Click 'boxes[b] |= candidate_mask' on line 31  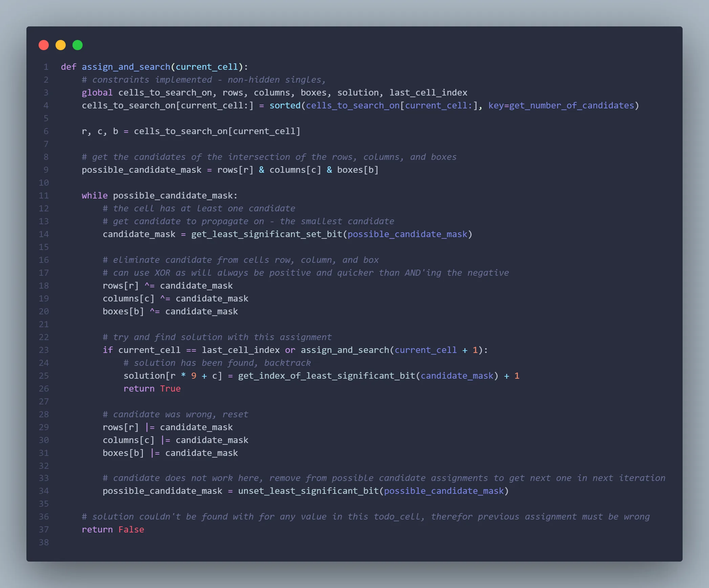[170, 453]
